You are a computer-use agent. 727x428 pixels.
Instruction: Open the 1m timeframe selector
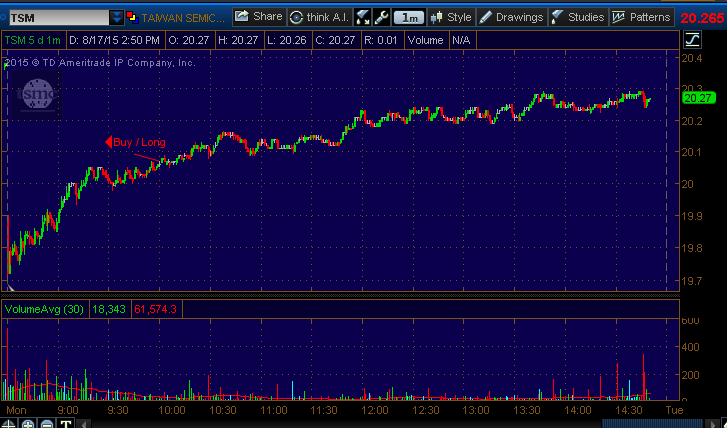[409, 18]
